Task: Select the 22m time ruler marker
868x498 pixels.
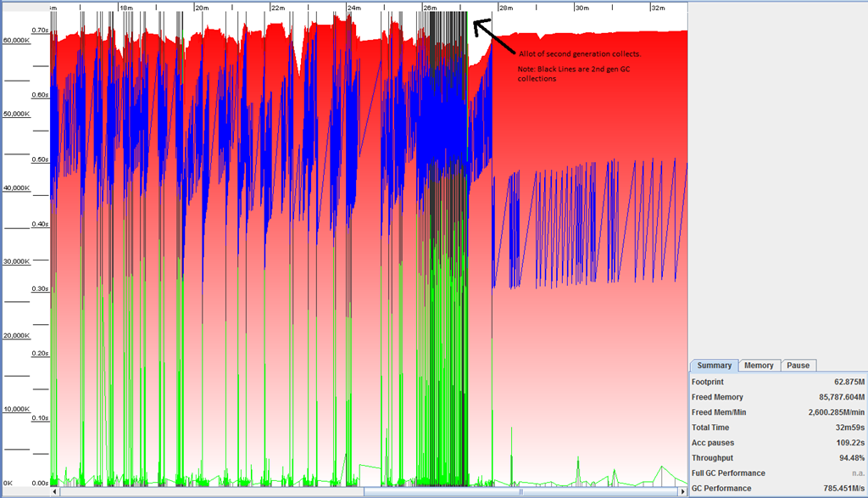Action: click(277, 8)
